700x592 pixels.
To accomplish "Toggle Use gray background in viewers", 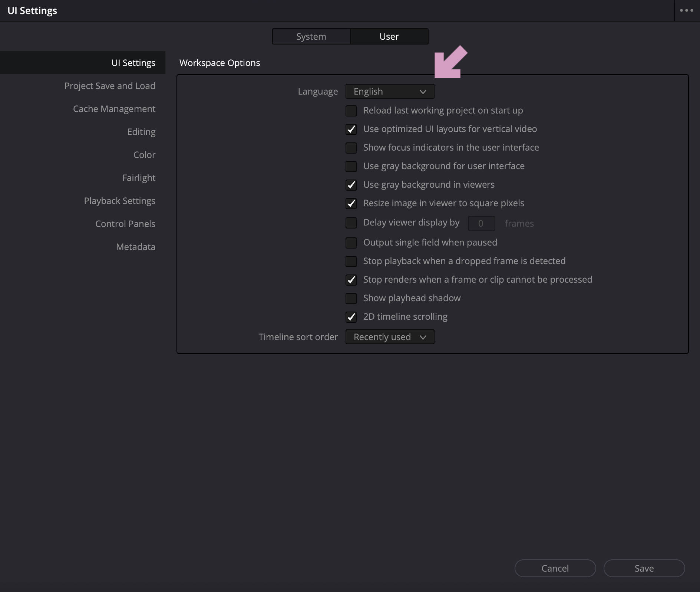I will 351,185.
